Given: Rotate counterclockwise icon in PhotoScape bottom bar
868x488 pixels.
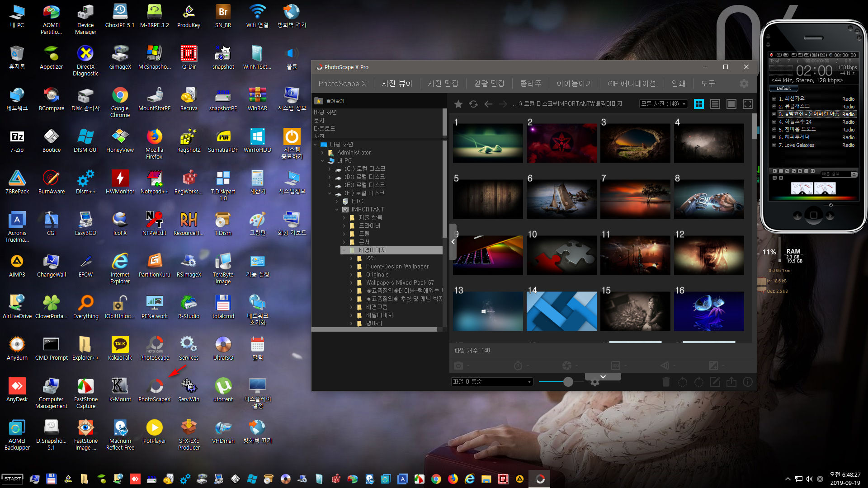Looking at the screenshot, I should point(682,382).
